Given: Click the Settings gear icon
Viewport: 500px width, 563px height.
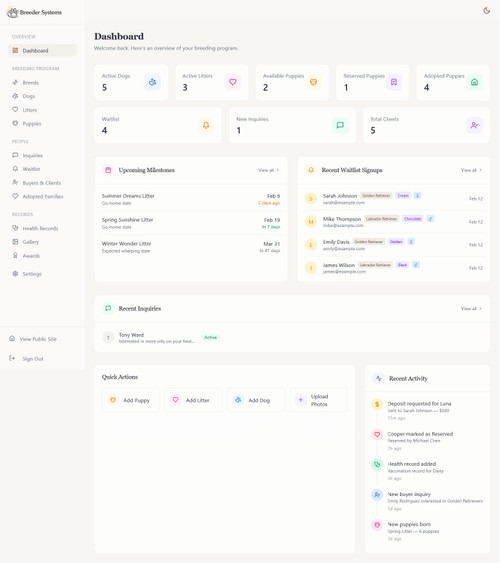Looking at the screenshot, I should (15, 274).
